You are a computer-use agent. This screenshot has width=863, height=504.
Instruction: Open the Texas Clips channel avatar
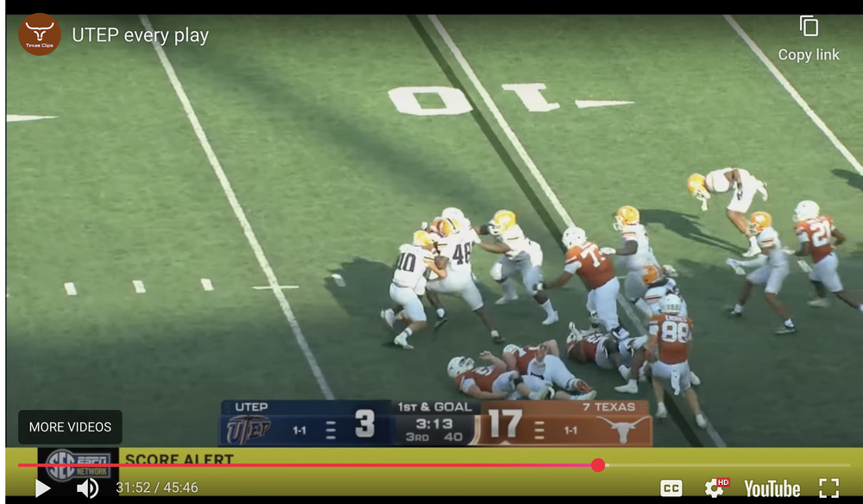point(40,35)
